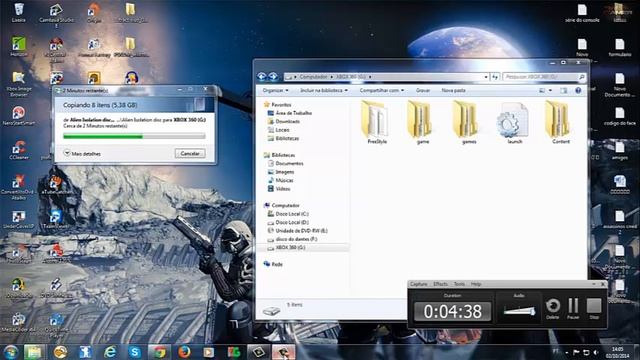Open the Windows Start menu orb
Viewport: 640px width, 360px height.
point(11,352)
